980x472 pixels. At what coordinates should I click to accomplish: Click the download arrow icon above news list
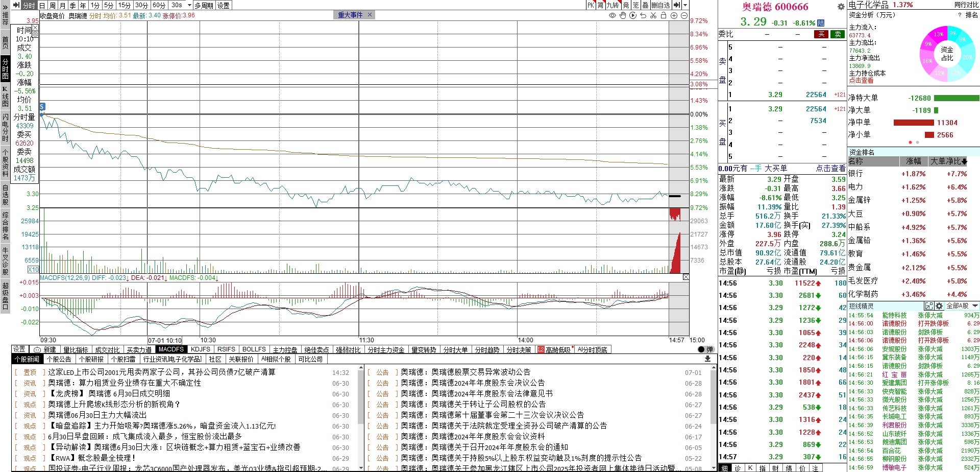(707, 359)
